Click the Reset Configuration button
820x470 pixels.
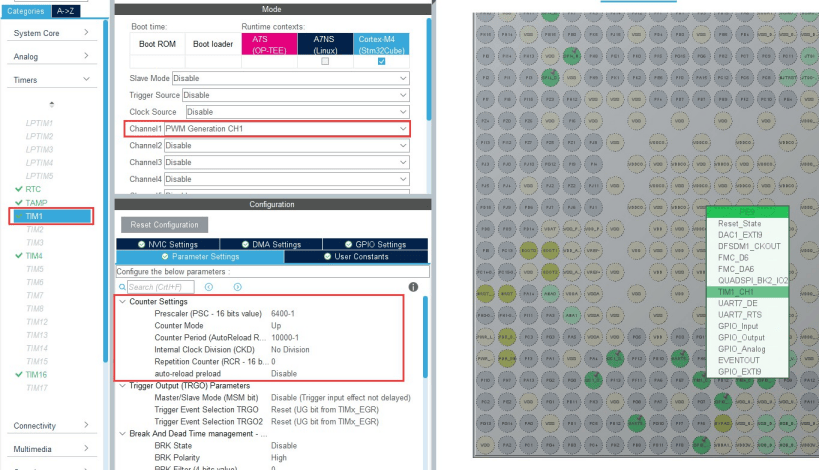tap(164, 225)
